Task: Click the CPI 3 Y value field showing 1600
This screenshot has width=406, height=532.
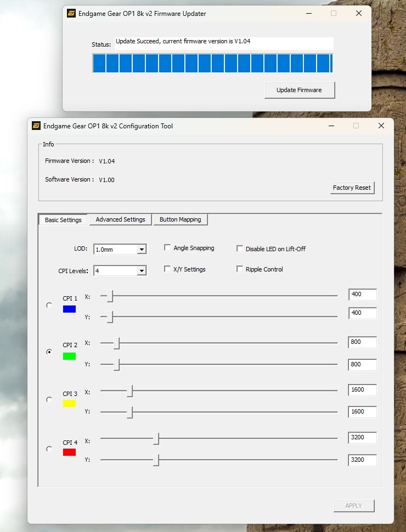Action: click(x=363, y=411)
